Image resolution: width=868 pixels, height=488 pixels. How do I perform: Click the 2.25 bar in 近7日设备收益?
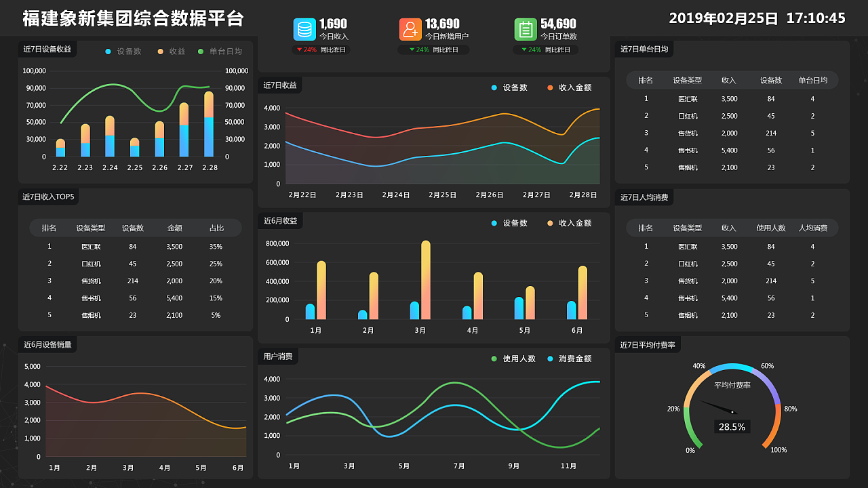point(134,147)
